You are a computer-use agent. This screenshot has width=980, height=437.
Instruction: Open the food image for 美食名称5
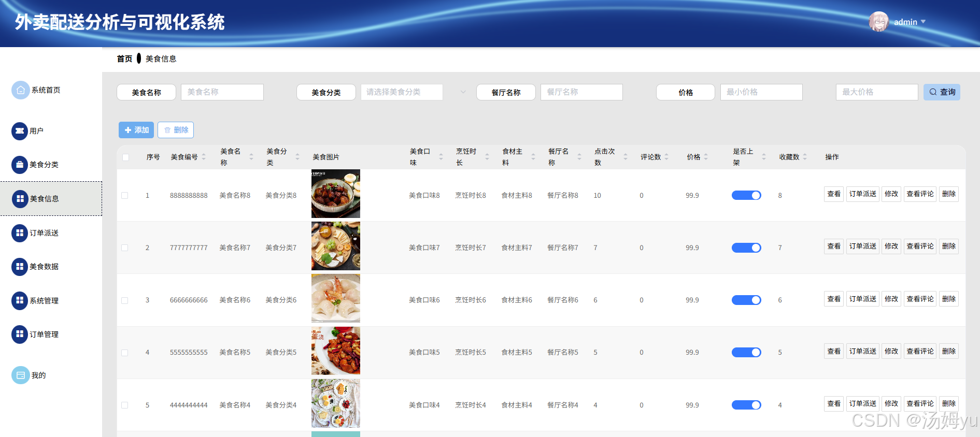[336, 351]
